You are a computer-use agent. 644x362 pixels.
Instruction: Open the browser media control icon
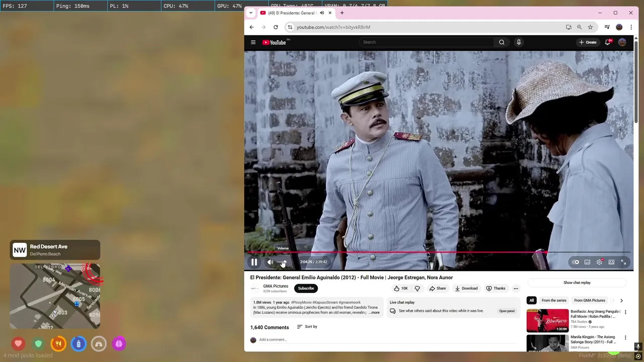click(607, 27)
